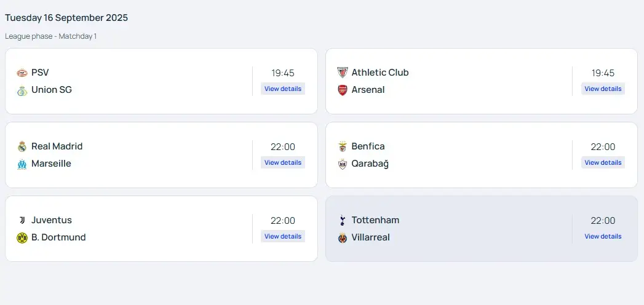Click the Union SG club crest
Image resolution: width=644 pixels, height=305 pixels.
[x=22, y=90]
